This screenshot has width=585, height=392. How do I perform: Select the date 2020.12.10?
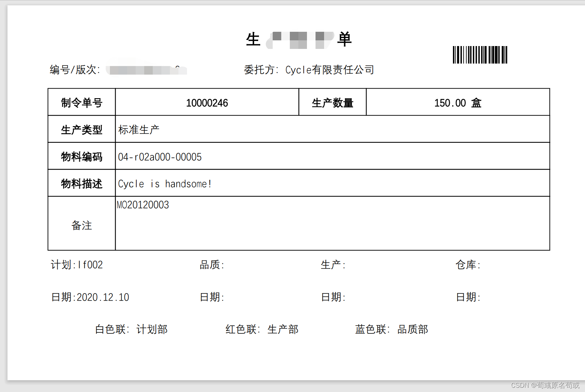(x=103, y=297)
